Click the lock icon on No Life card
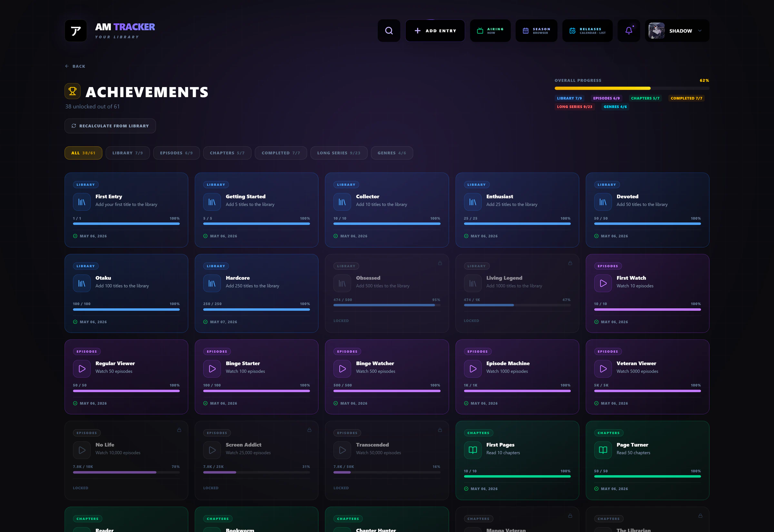This screenshot has width=774, height=532. (x=179, y=430)
